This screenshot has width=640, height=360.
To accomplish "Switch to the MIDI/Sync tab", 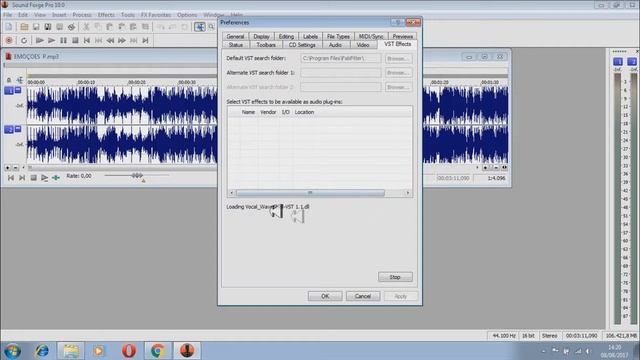I will pyautogui.click(x=371, y=36).
